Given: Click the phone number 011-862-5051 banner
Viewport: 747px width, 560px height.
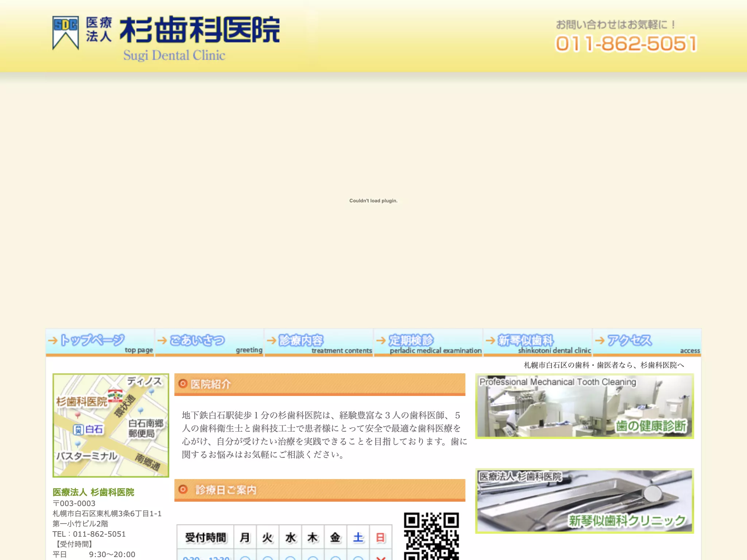Looking at the screenshot, I should pyautogui.click(x=626, y=44).
